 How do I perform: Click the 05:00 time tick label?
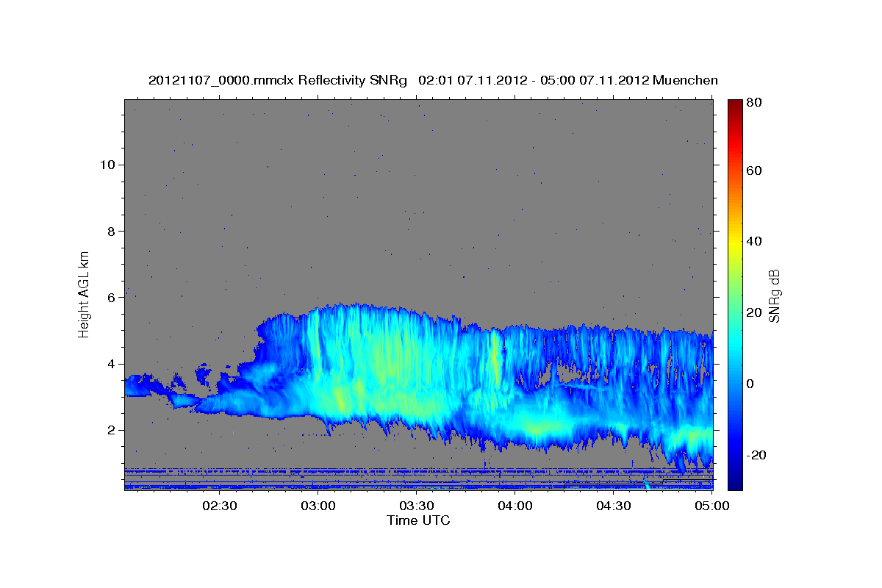[x=711, y=506]
